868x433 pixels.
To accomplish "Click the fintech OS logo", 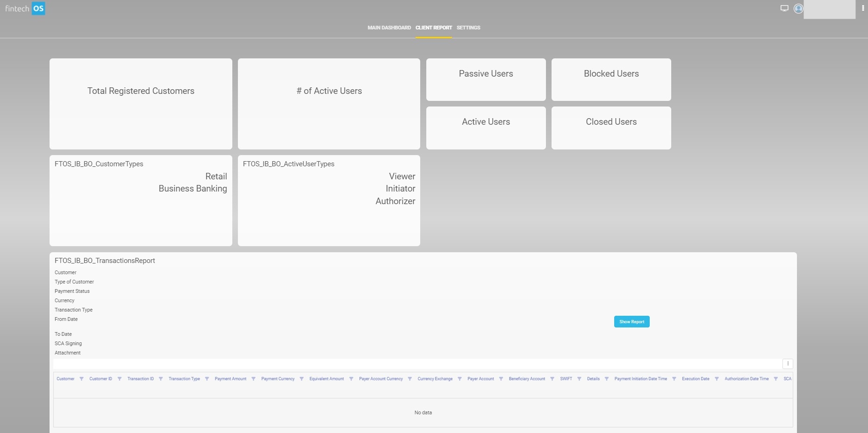I will (x=25, y=8).
